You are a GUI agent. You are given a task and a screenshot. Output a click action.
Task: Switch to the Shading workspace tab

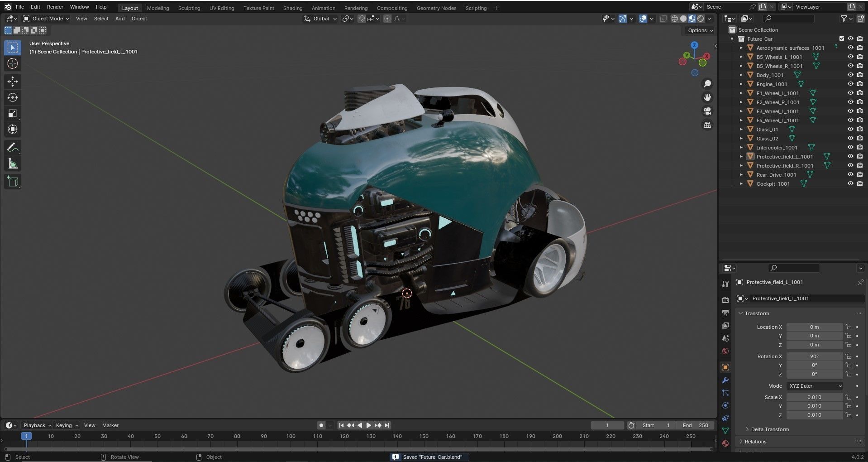coord(293,8)
